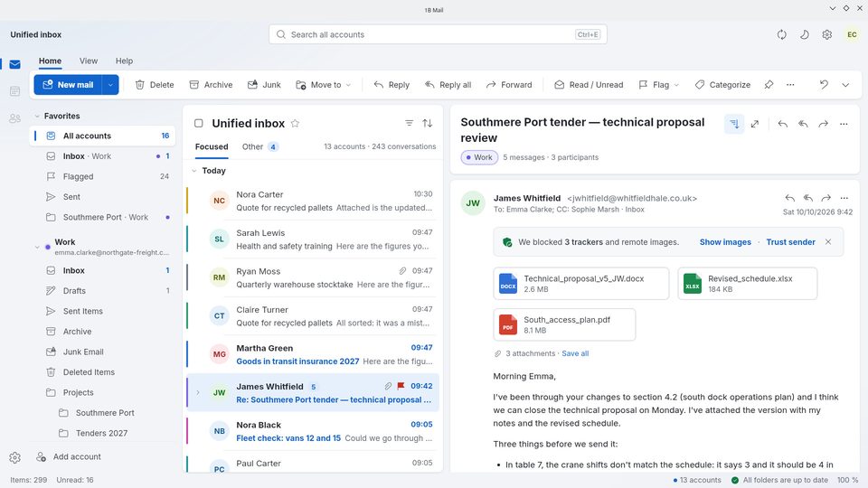
Task: Select the Focused tab
Action: coord(212,146)
